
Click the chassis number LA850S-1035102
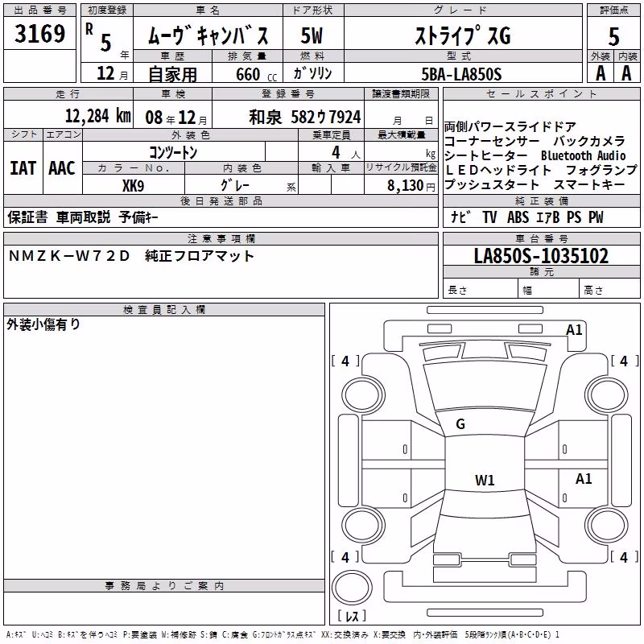coord(541,255)
